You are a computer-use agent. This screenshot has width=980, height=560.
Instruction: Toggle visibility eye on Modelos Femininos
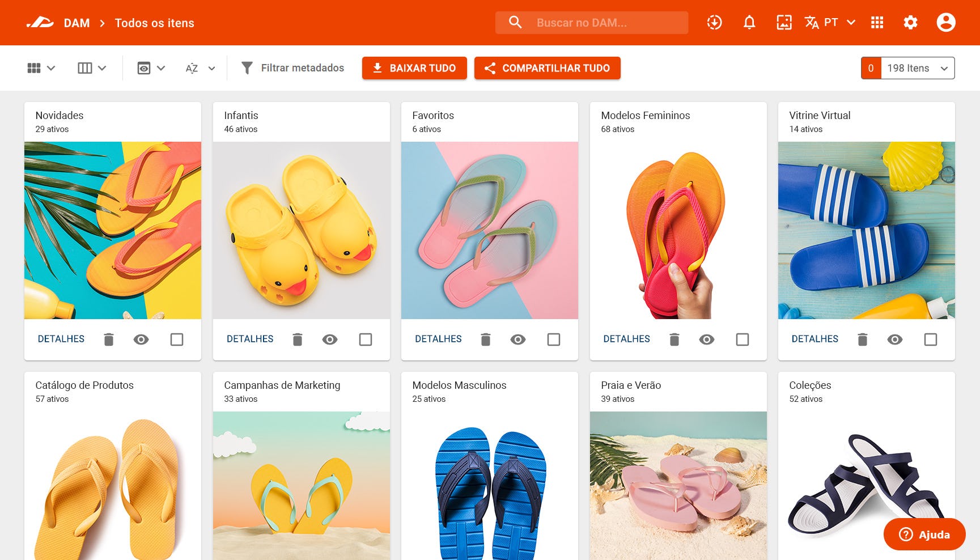point(707,340)
